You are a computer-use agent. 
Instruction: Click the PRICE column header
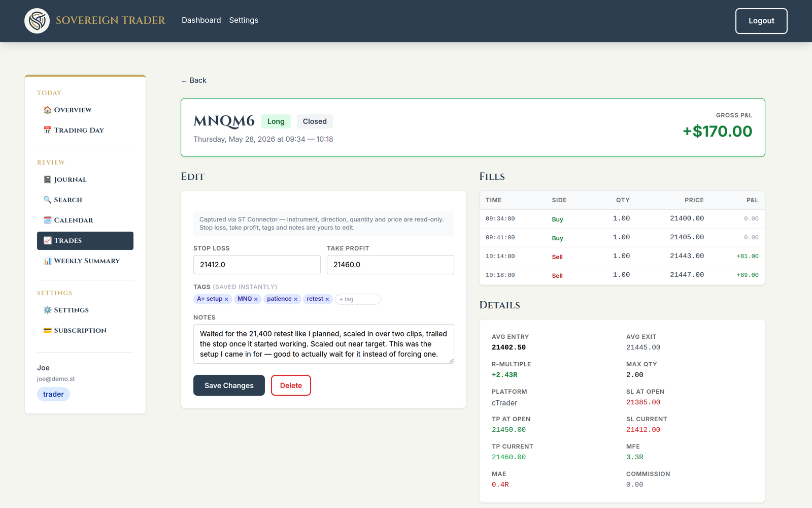[694, 200]
